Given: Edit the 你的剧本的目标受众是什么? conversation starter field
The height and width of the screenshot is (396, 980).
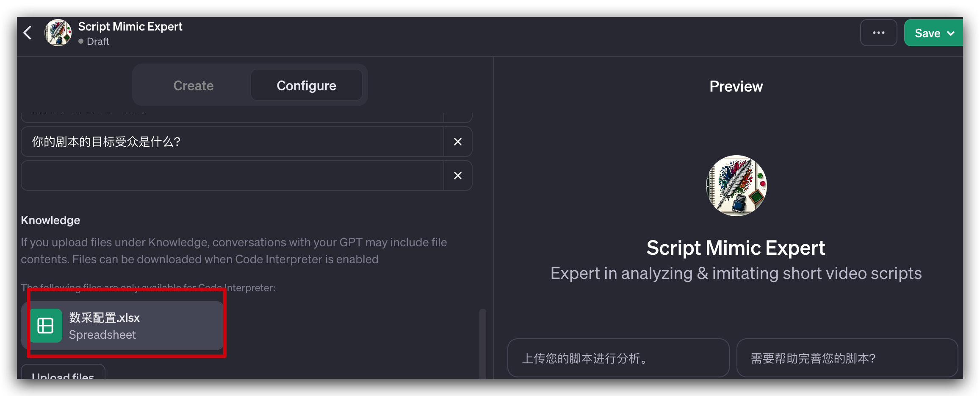Looking at the screenshot, I should coord(232,142).
